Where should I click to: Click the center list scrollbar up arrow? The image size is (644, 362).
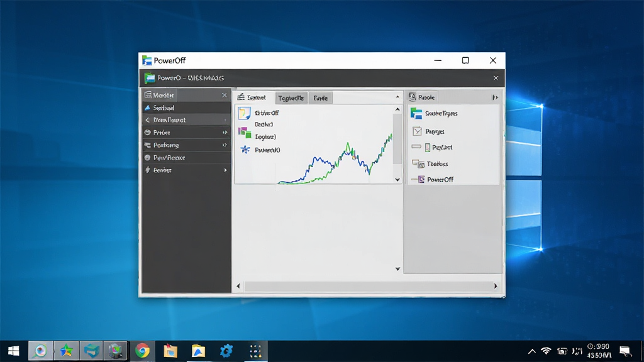coord(397,109)
